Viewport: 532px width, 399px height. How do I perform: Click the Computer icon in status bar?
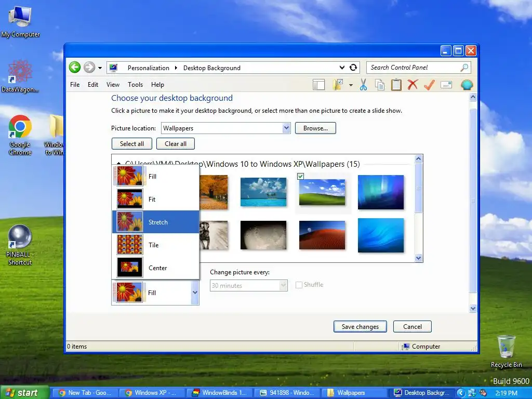(x=405, y=347)
